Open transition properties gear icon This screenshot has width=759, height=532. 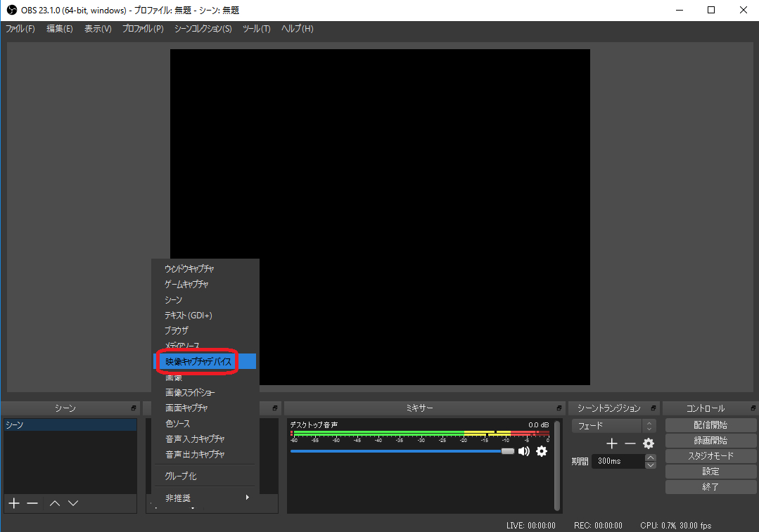(x=649, y=443)
